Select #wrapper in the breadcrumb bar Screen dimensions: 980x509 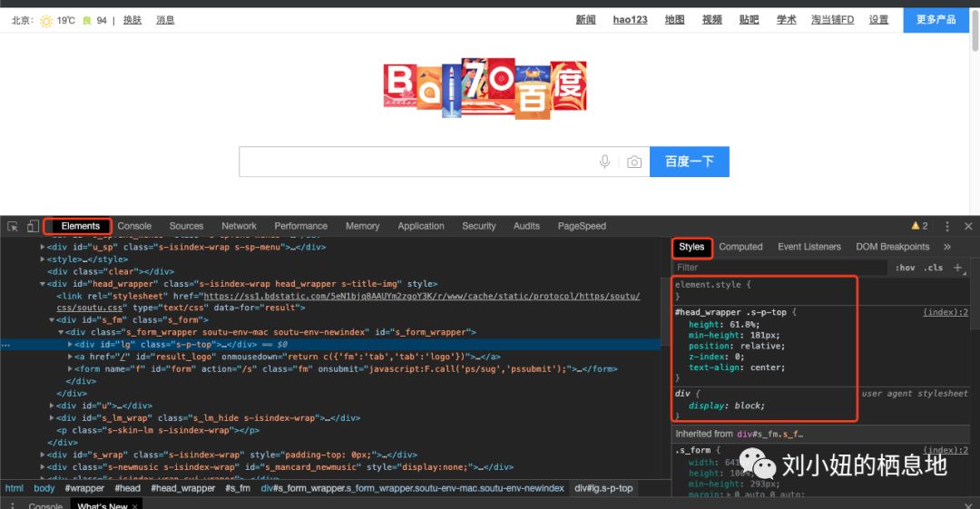pyautogui.click(x=84, y=488)
